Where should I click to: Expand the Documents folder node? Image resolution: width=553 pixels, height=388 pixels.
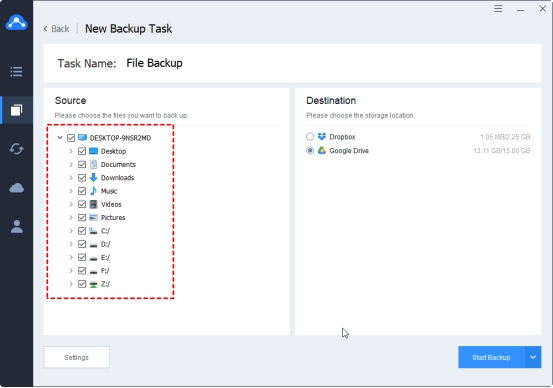(71, 164)
